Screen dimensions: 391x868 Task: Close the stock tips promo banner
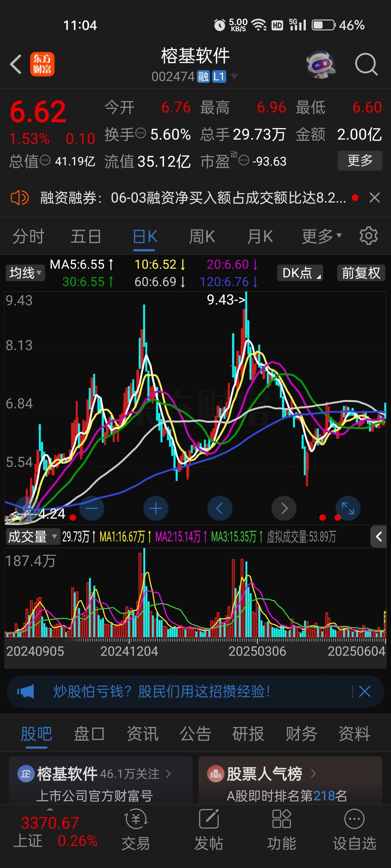coord(365,691)
